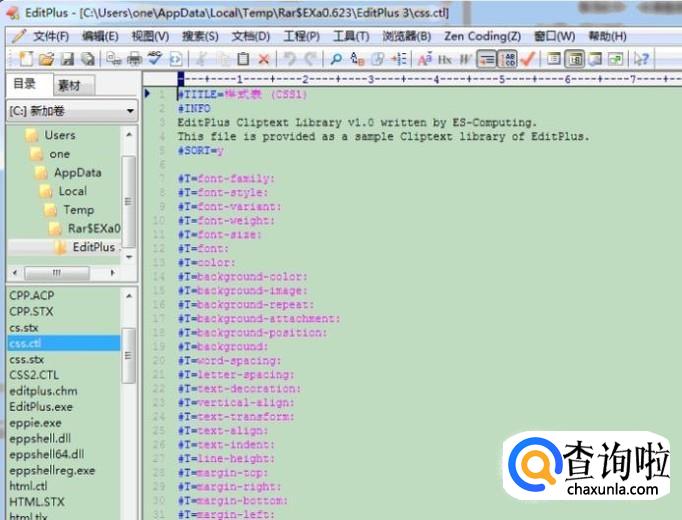Click the folder tree scroll-up arrow
The image size is (682, 520).
coord(129,135)
